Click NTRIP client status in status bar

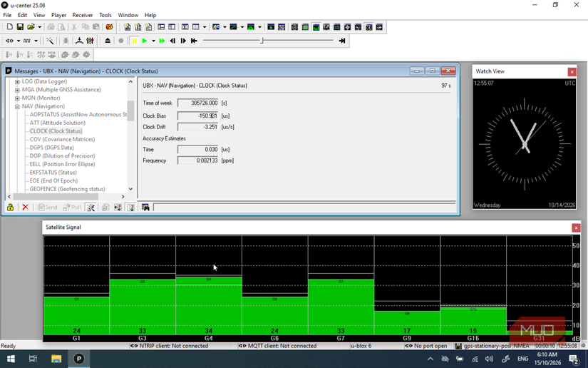pyautogui.click(x=169, y=346)
